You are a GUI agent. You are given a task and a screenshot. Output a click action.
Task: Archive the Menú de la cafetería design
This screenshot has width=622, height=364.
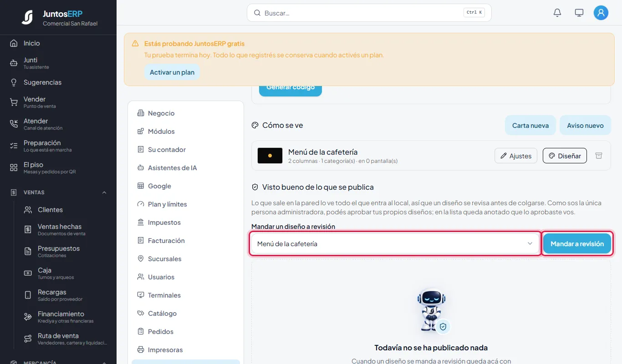[599, 156]
